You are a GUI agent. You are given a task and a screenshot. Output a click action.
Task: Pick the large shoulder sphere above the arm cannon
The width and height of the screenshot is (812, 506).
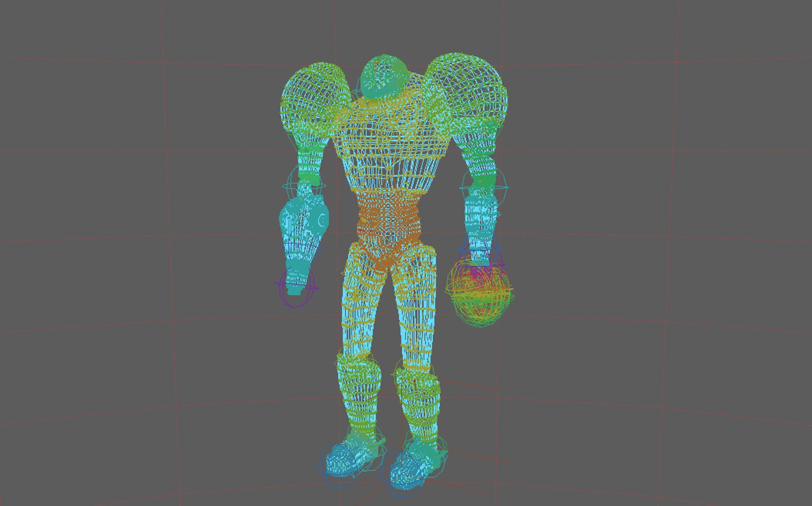pos(316,99)
